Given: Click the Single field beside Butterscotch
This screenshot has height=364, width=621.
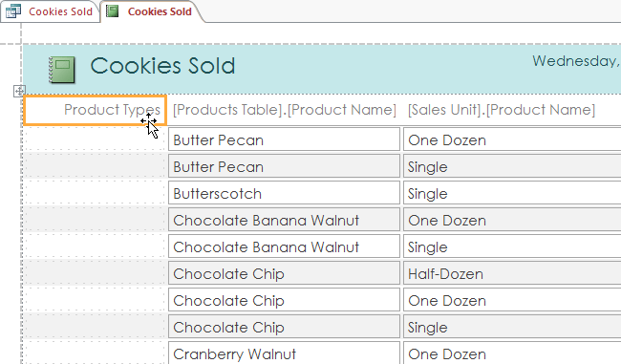Looking at the screenshot, I should (x=512, y=193).
